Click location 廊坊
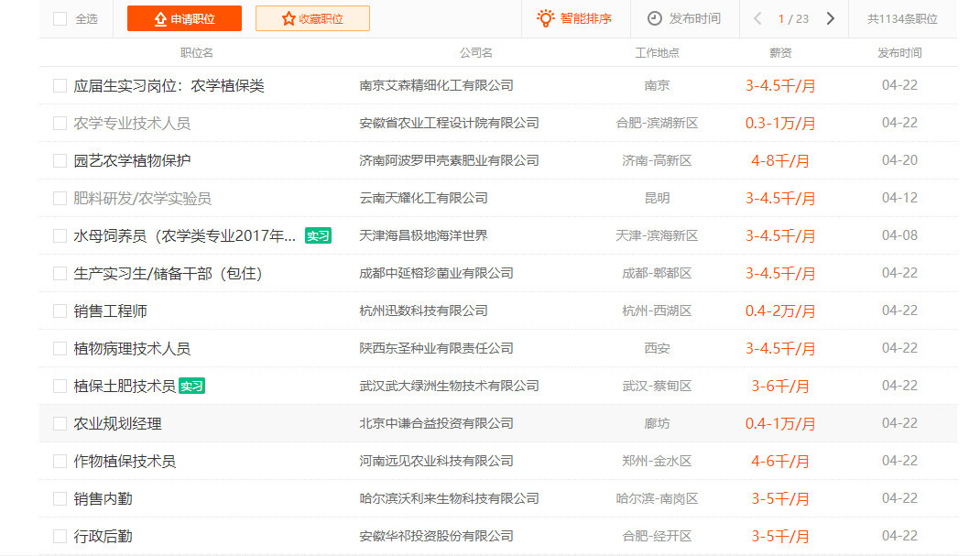The width and height of the screenshot is (980, 556). (657, 423)
